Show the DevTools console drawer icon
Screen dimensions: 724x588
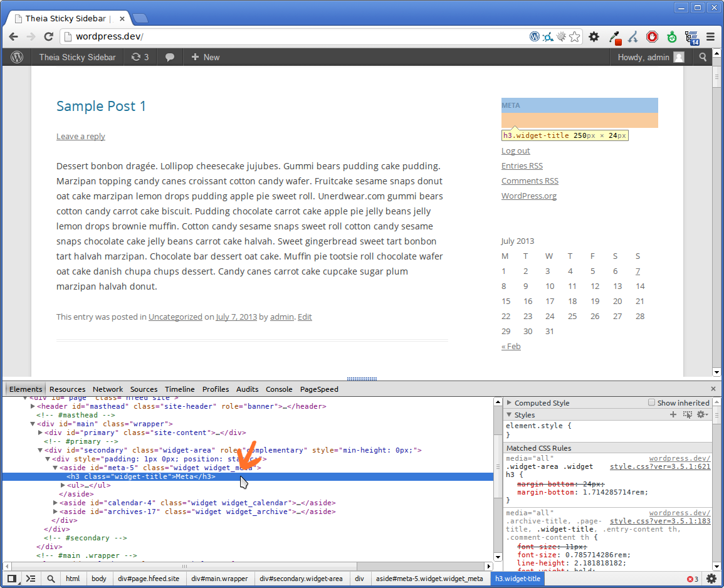(30, 579)
